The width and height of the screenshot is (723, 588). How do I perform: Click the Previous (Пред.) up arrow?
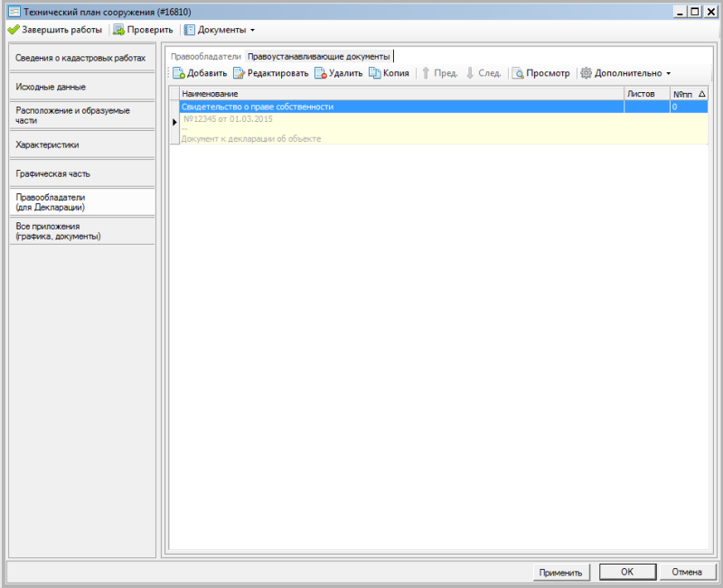426,73
